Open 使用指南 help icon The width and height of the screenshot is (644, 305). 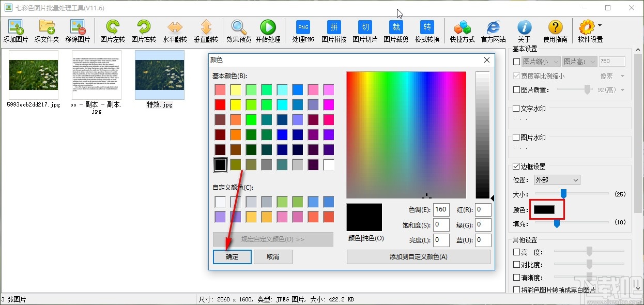click(x=556, y=31)
